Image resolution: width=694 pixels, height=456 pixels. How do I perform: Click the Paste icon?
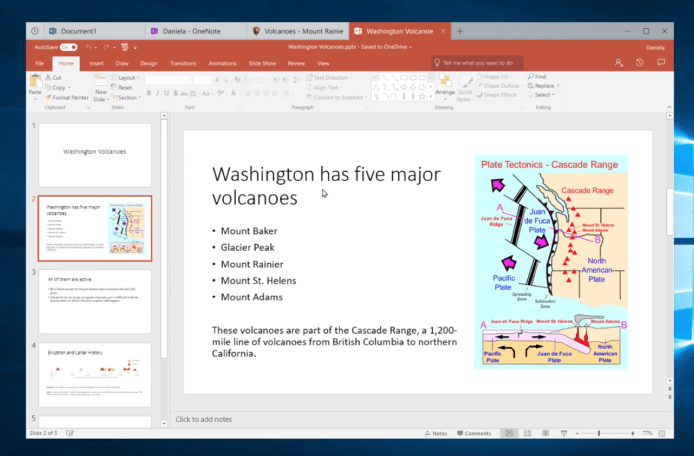(x=35, y=82)
